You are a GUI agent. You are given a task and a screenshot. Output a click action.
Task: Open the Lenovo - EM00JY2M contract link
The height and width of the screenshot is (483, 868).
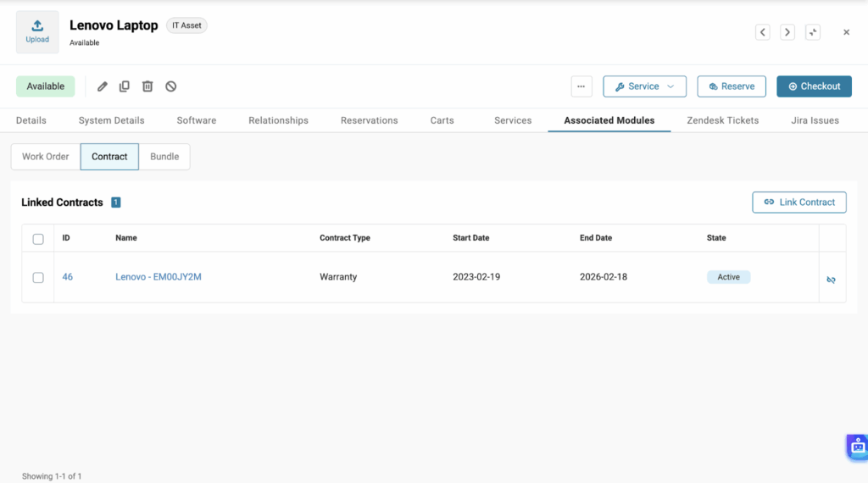159,276
